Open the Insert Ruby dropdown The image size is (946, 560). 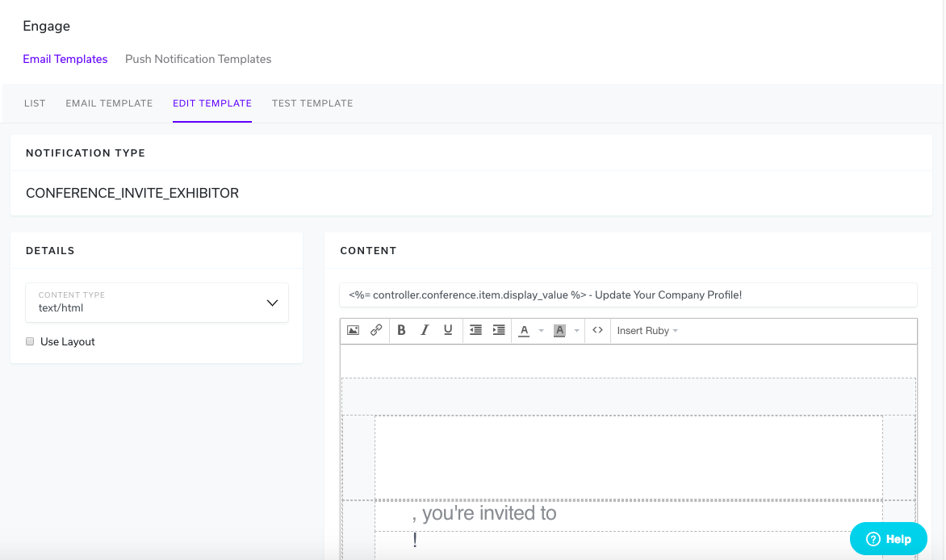647,331
